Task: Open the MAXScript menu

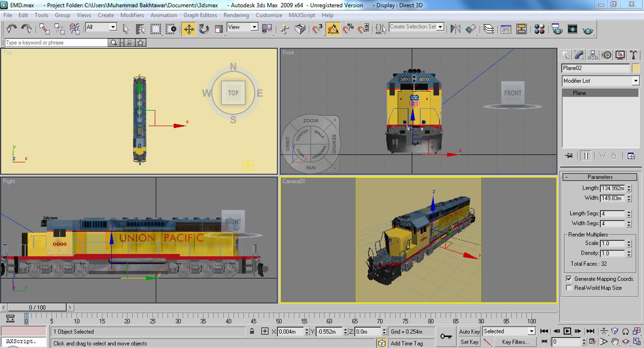Action: pos(302,15)
